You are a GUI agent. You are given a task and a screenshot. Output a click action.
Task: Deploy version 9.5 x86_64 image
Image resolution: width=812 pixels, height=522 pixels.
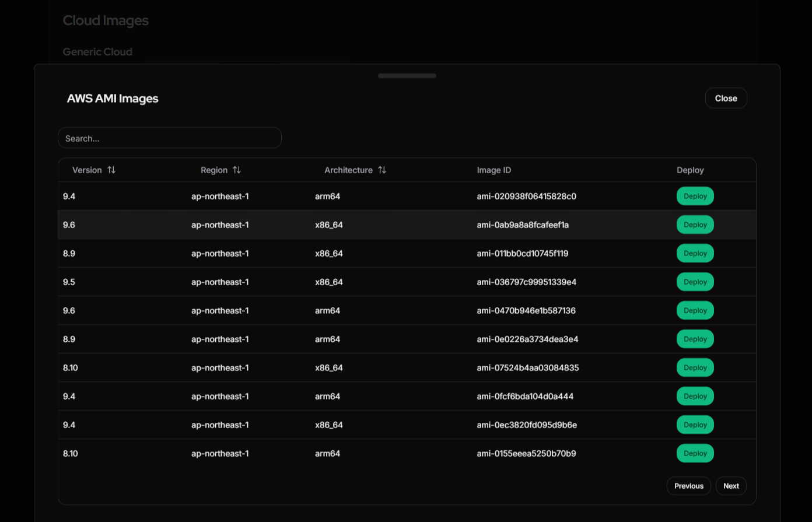(x=695, y=282)
